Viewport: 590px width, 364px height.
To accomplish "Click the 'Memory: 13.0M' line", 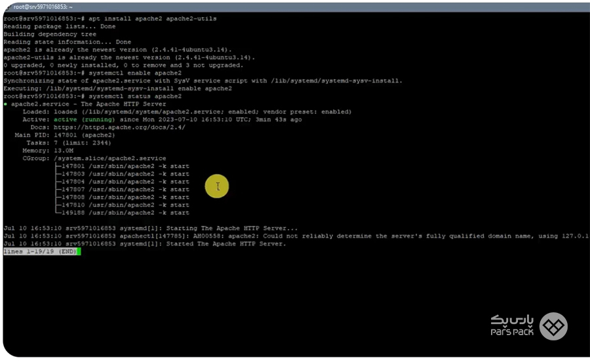I will click(48, 151).
